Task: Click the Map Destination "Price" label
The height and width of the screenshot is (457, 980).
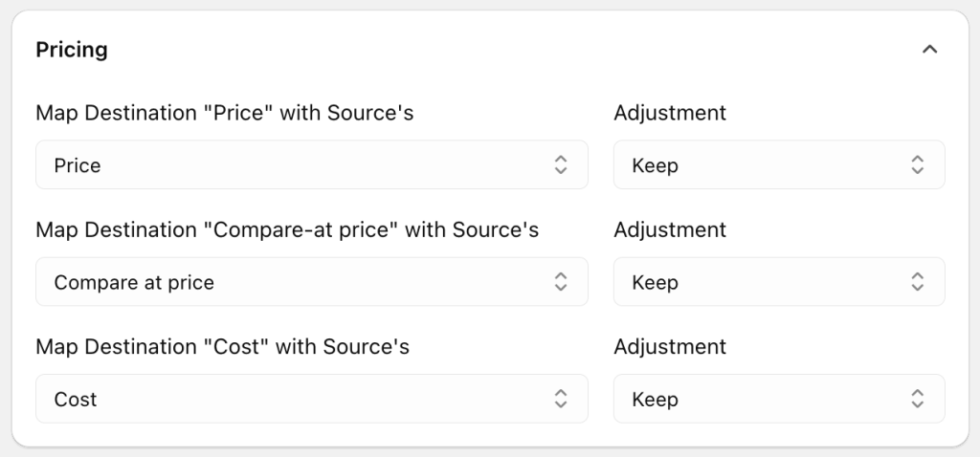Action: [224, 113]
